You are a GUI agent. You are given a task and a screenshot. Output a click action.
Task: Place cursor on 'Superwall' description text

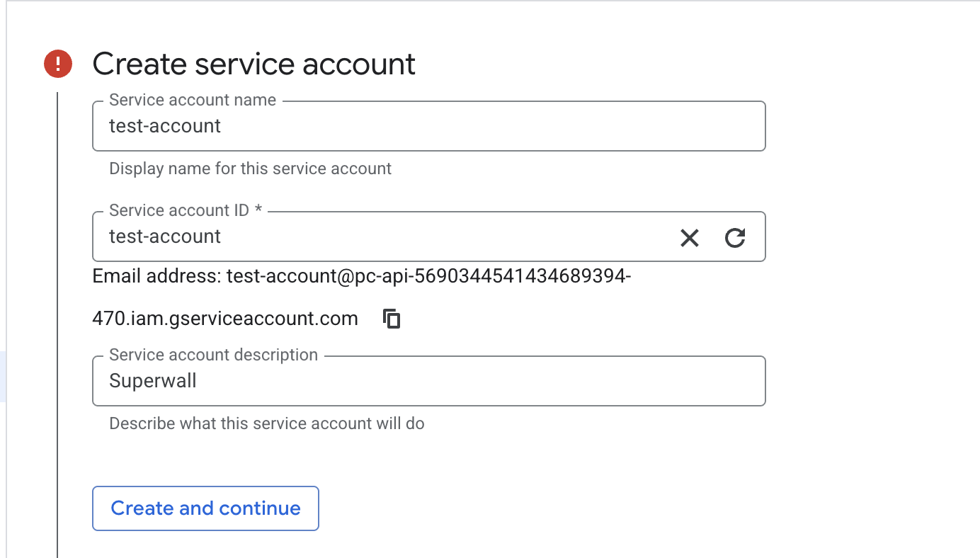pos(153,381)
